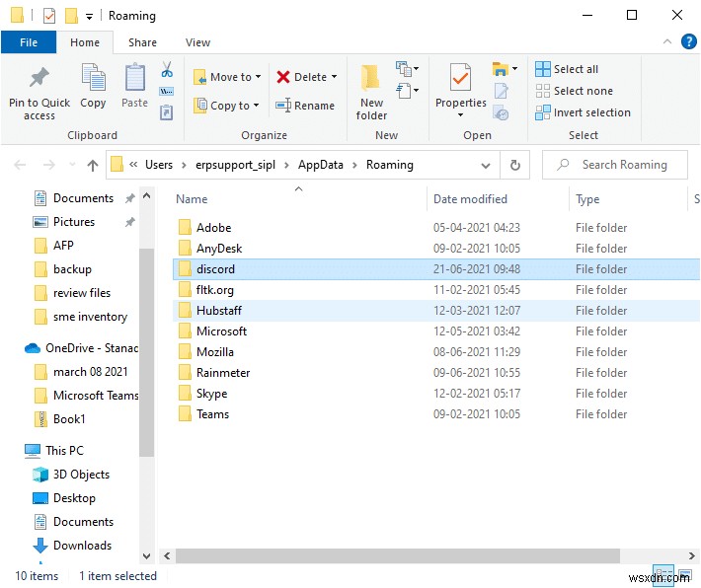
Task: Open the Copy to dropdown
Action: [x=226, y=106]
